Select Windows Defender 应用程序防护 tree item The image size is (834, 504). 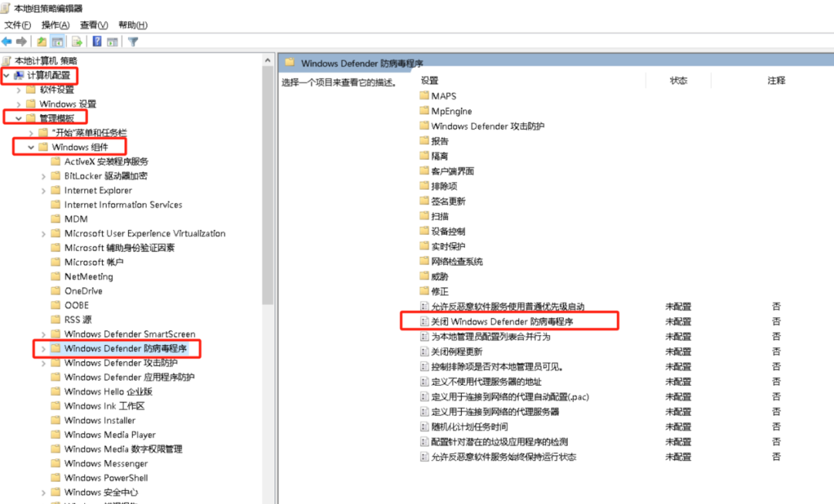[129, 377]
